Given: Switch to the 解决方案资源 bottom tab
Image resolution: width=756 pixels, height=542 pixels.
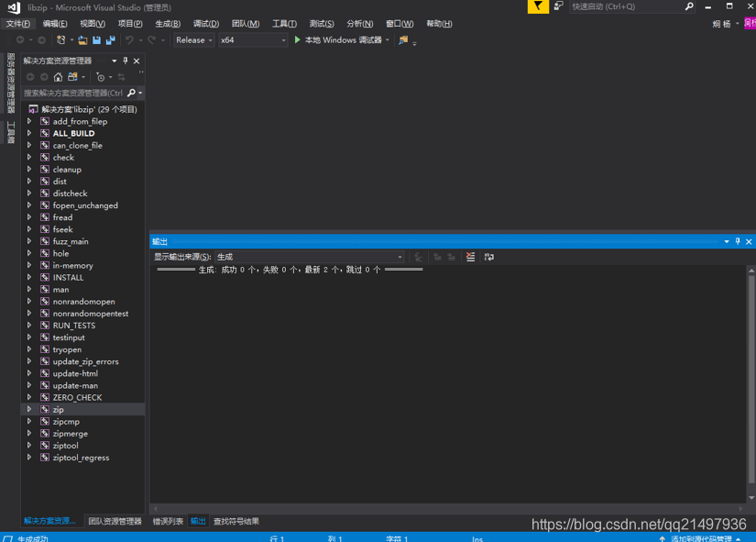Looking at the screenshot, I should (x=49, y=521).
